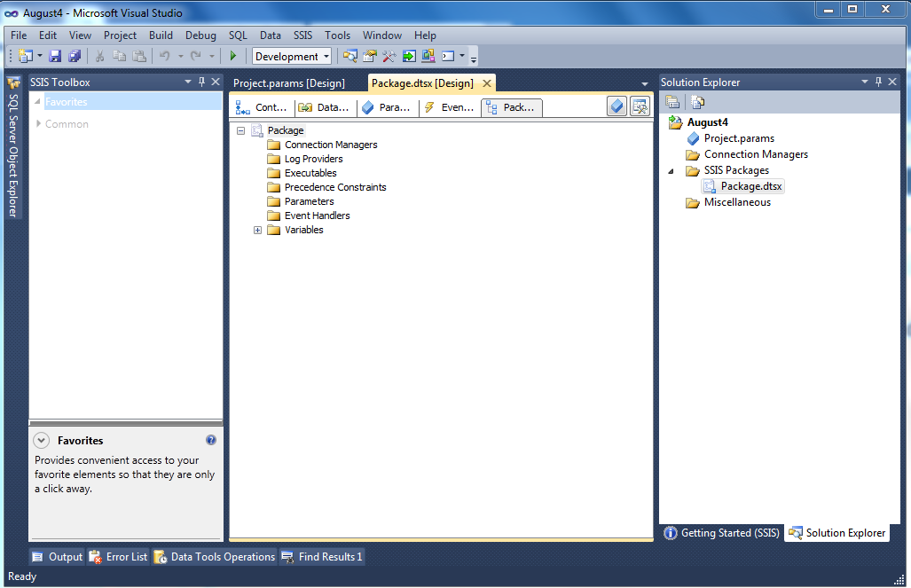911x588 pixels.
Task: Switch to the Event Handlers designer tab
Action: (x=449, y=107)
